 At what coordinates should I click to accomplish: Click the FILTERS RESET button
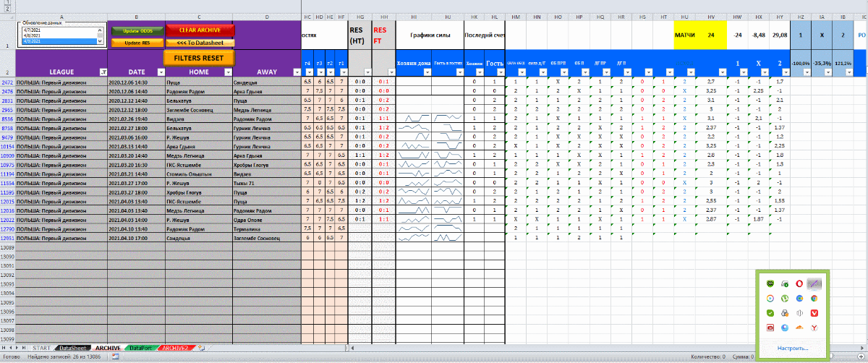(198, 58)
